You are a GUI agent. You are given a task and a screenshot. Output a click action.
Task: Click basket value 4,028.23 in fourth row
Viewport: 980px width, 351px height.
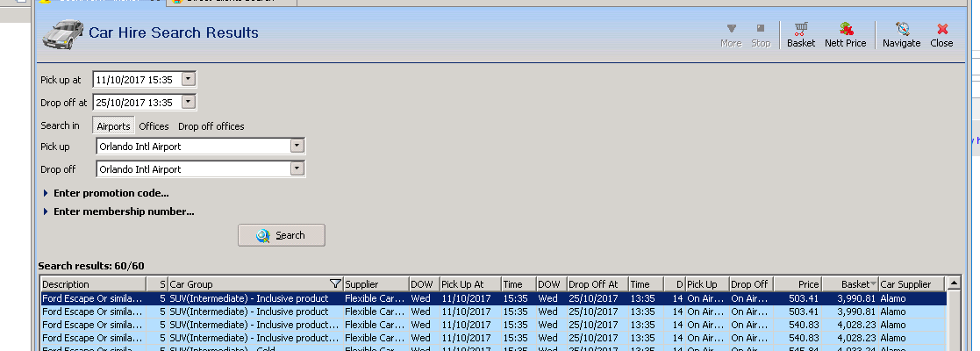pos(856,338)
